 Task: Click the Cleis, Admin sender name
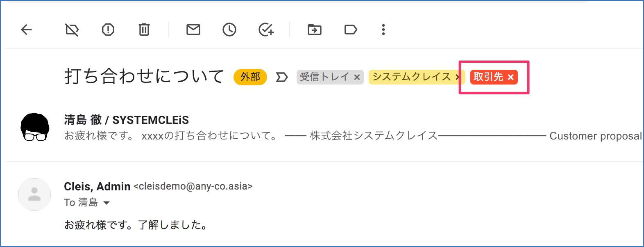(97, 186)
